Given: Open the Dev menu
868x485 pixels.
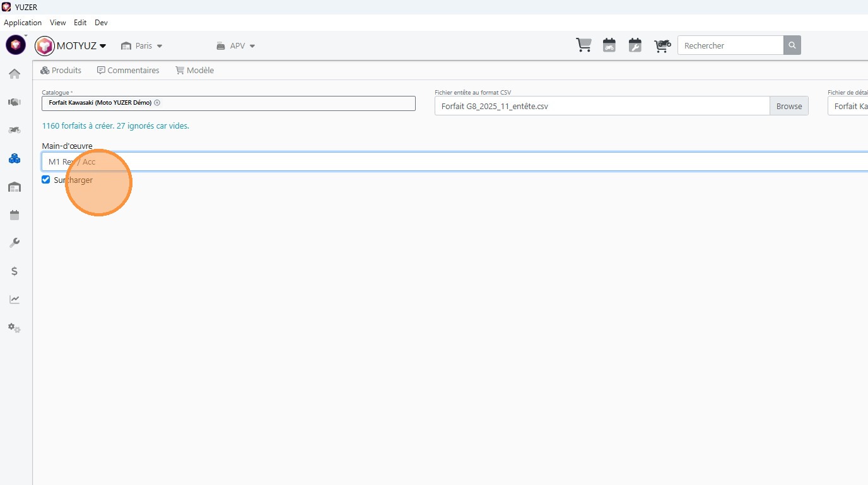Looking at the screenshot, I should tap(101, 23).
